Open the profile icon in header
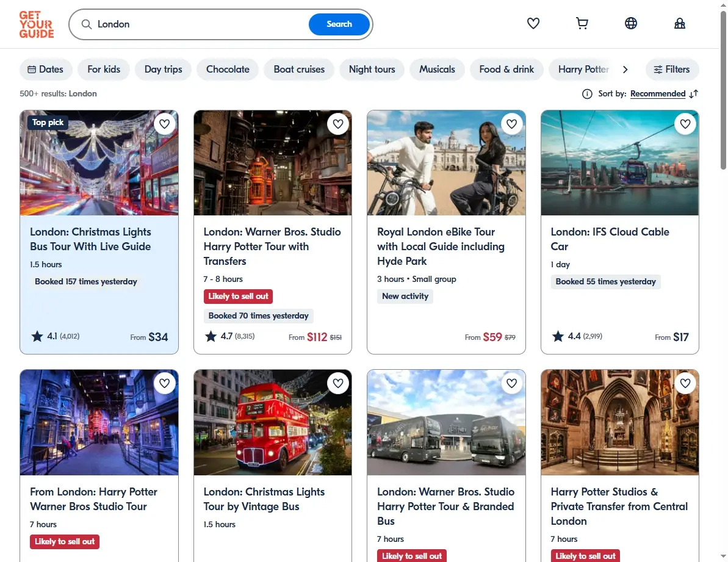This screenshot has width=728, height=562. (680, 23)
